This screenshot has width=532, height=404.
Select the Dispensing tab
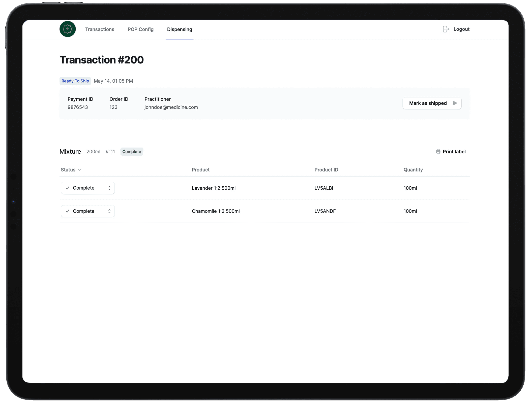pos(180,29)
